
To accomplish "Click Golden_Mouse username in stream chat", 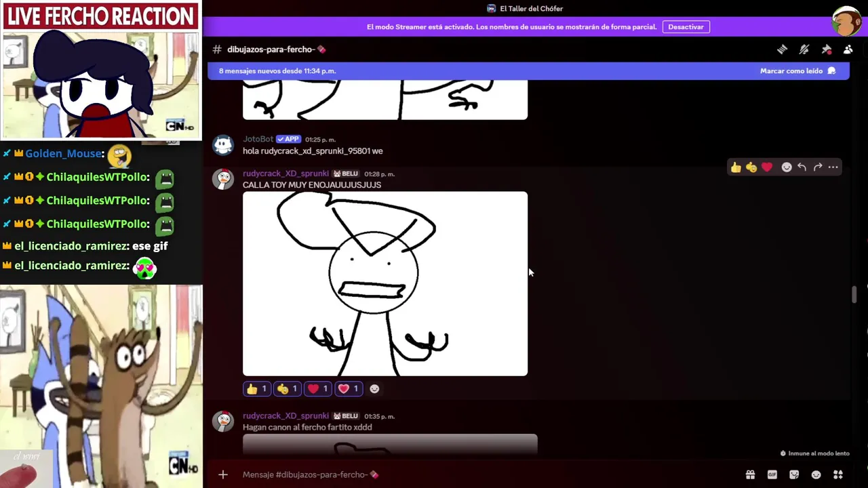I will coord(63,154).
